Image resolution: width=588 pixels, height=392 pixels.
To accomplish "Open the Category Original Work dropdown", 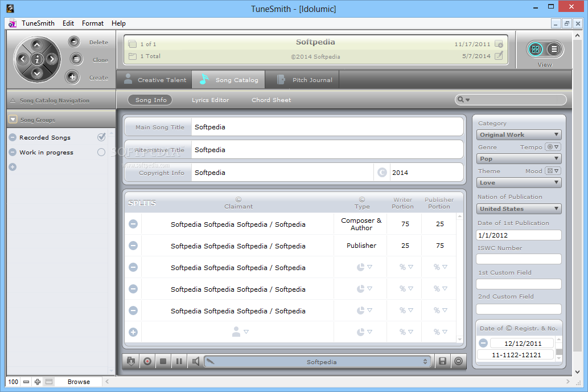I will point(519,134).
